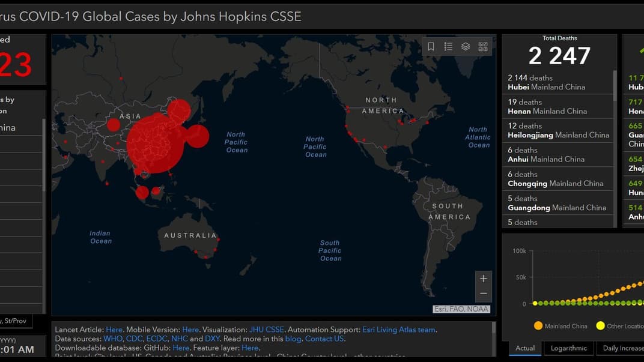Select the Henan 19 deaths entry

556,106
